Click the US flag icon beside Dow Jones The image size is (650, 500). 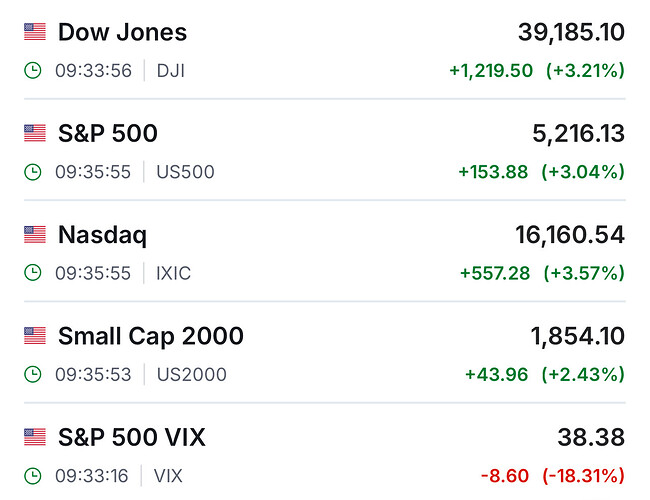click(x=35, y=32)
